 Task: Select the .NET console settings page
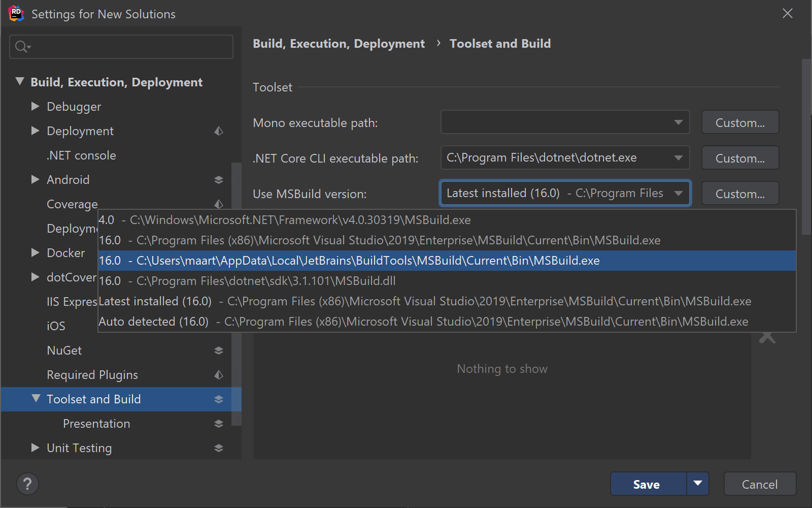81,155
